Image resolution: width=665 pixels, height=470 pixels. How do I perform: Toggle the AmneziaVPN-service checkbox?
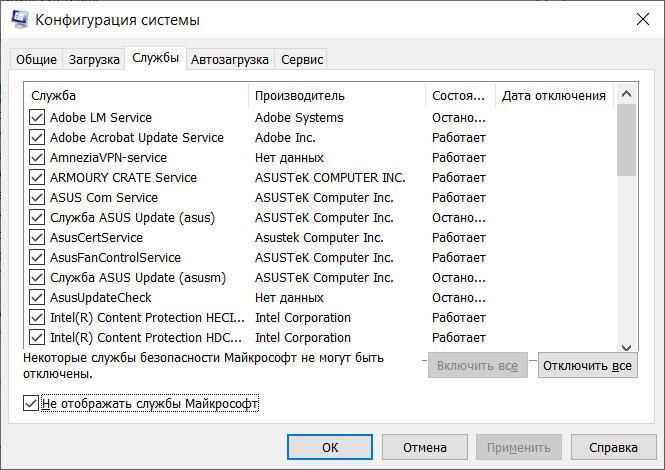pyautogui.click(x=37, y=158)
